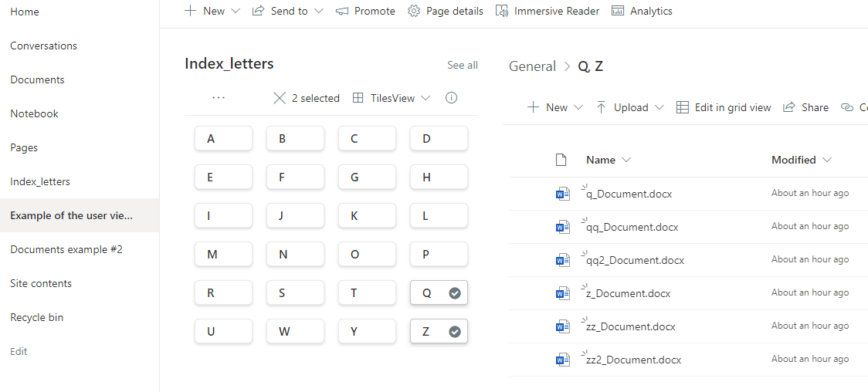The image size is (868, 392).
Task: Expand the library New dropdown chevron
Action: click(578, 107)
